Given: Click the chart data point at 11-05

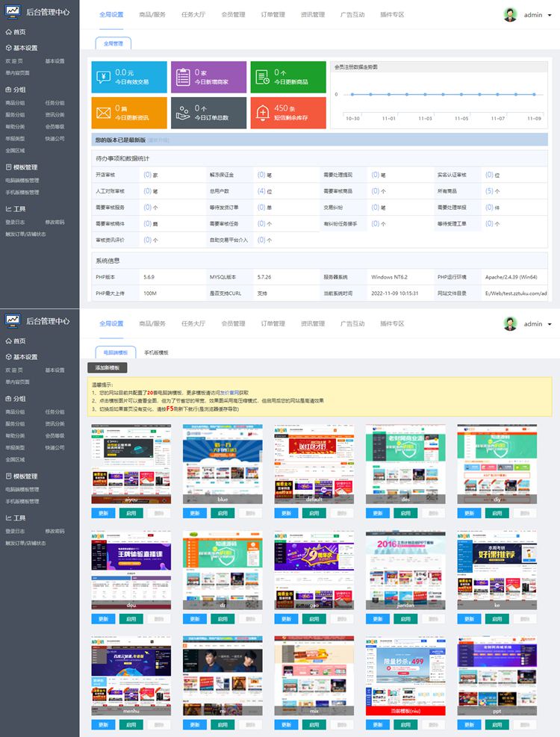Looking at the screenshot, I should 461,95.
